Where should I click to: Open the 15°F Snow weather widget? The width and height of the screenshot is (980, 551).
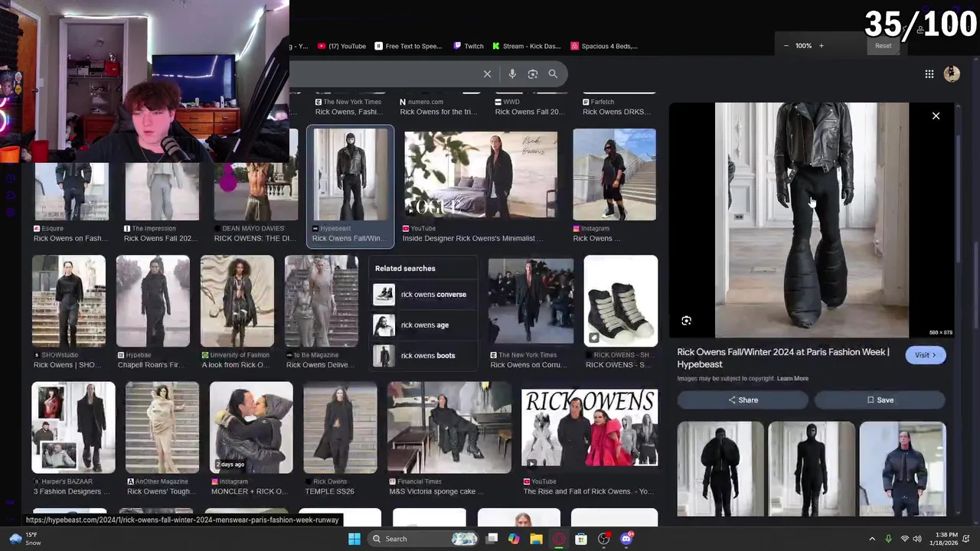pyautogui.click(x=26, y=539)
